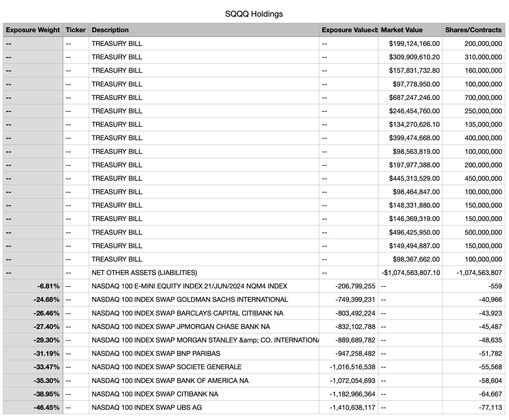The width and height of the screenshot is (509, 420).
Task: Select market value $687,247,246.00 cell
Action: coord(410,97)
